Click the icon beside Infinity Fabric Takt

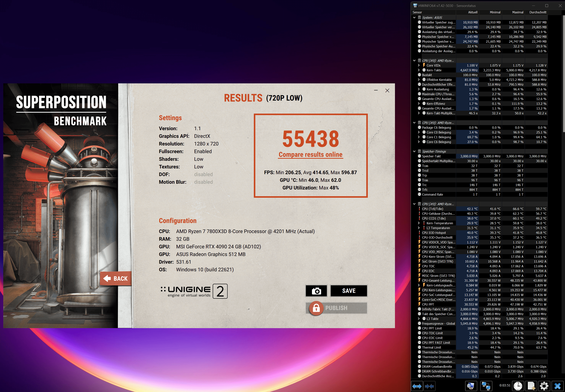pyautogui.click(x=420, y=309)
